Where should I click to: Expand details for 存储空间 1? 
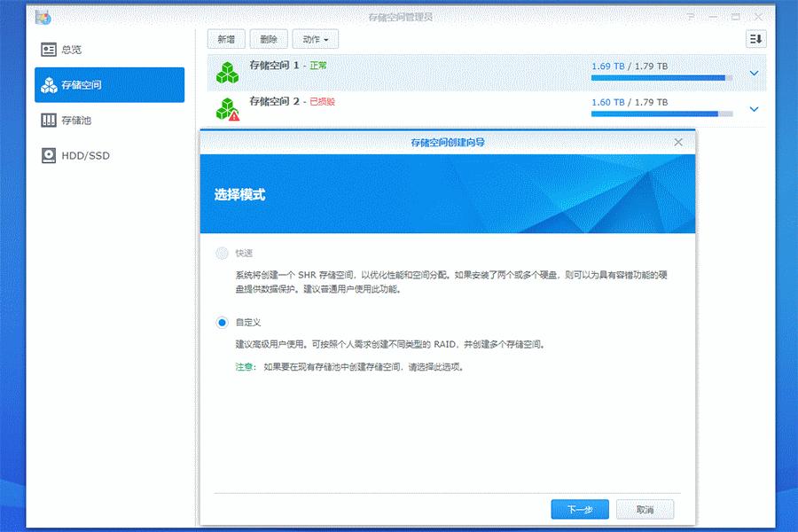(754, 73)
